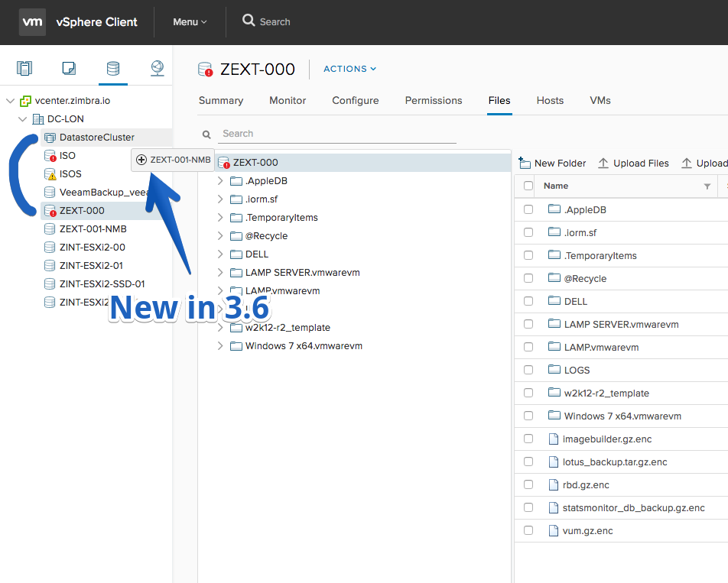The height and width of the screenshot is (583, 728).
Task: Click the VeeamBackup datastore icon
Action: pyautogui.click(x=49, y=192)
